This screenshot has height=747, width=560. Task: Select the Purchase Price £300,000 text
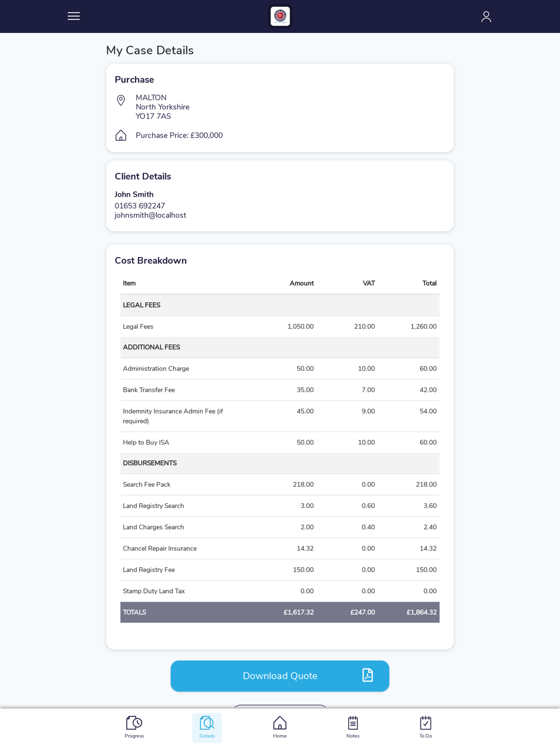coord(179,136)
